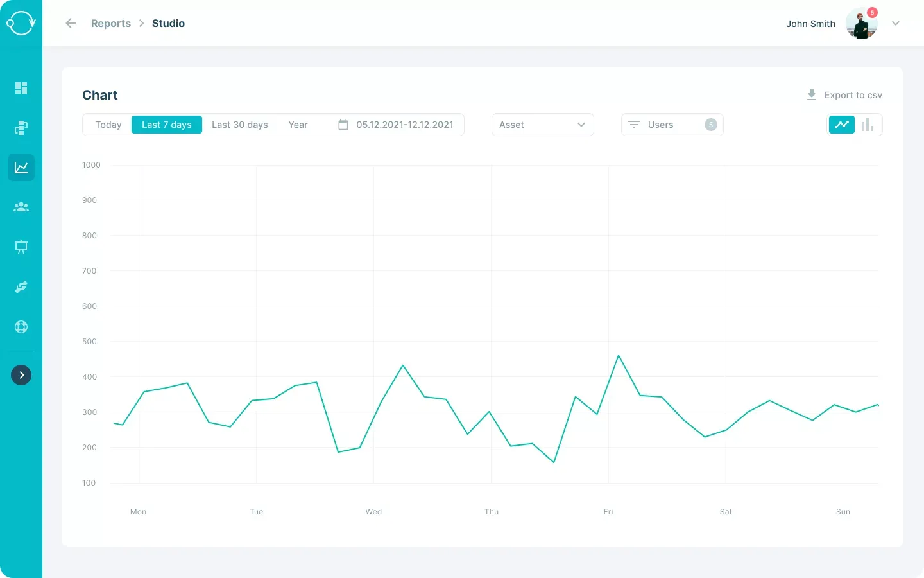Image resolution: width=924 pixels, height=578 pixels.
Task: Open the team members section in sidebar
Action: click(x=21, y=207)
